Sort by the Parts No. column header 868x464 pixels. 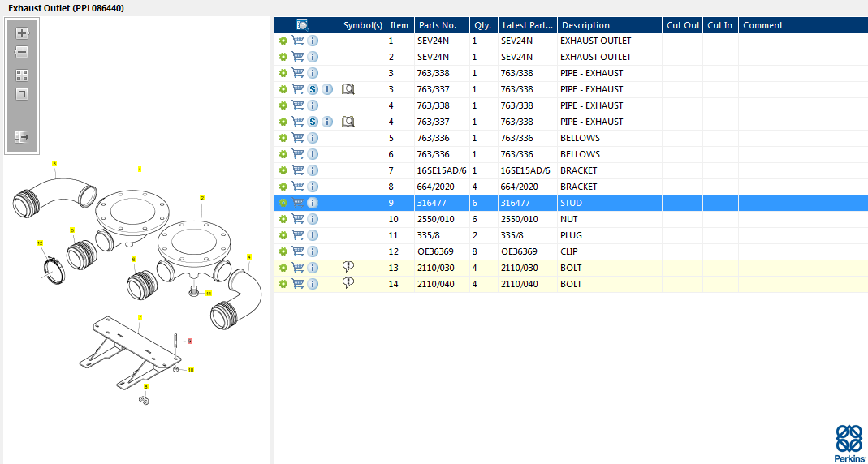438,25
